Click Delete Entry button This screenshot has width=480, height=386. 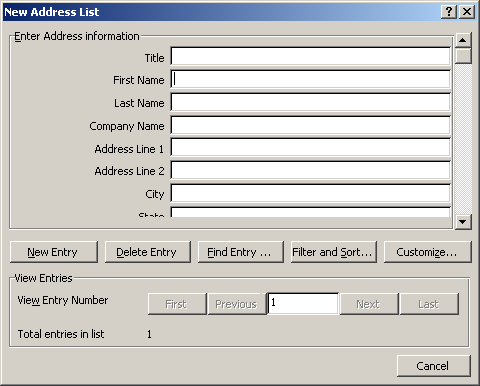[x=147, y=252]
